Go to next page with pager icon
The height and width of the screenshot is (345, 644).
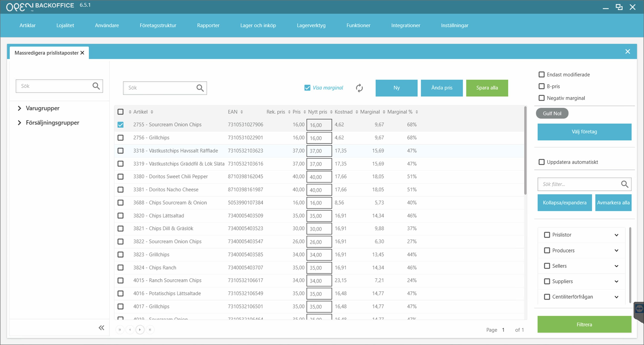[140, 330]
